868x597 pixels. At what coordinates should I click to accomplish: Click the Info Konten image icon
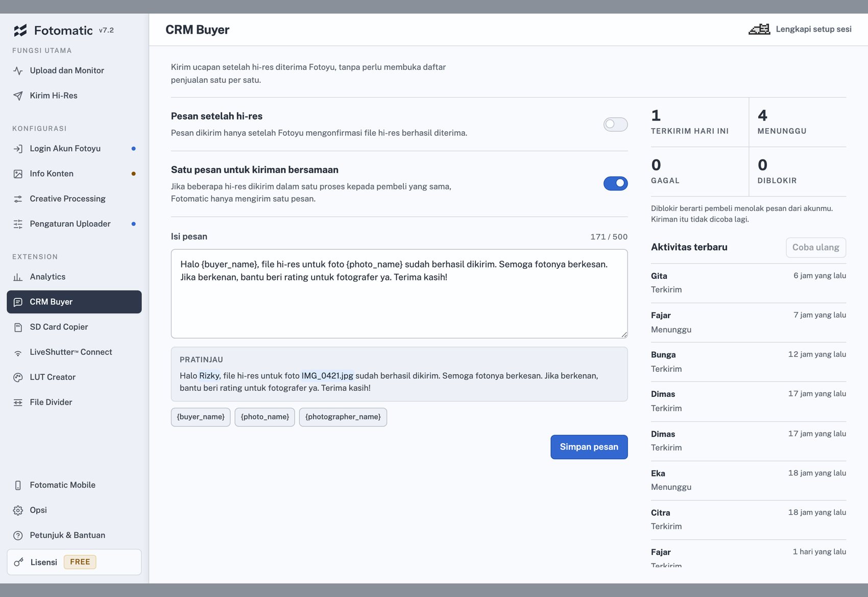tap(18, 174)
